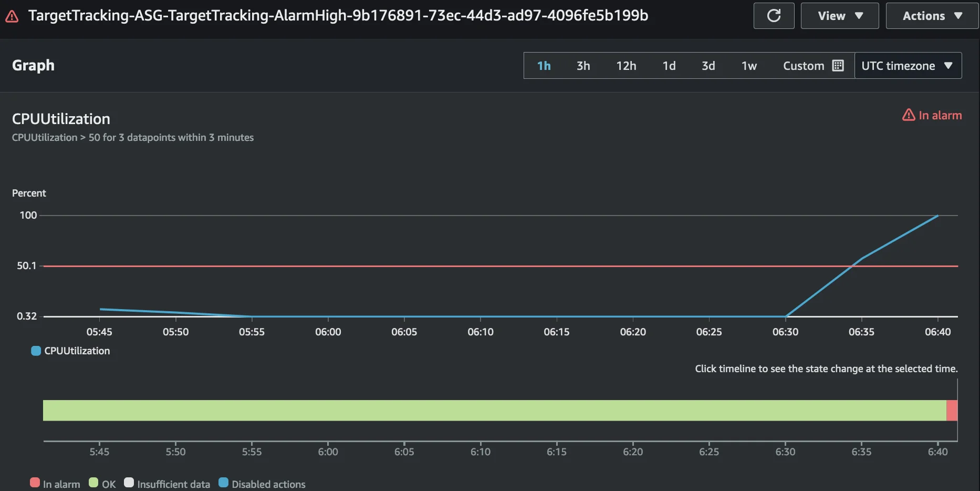Select the 1d time range

669,66
